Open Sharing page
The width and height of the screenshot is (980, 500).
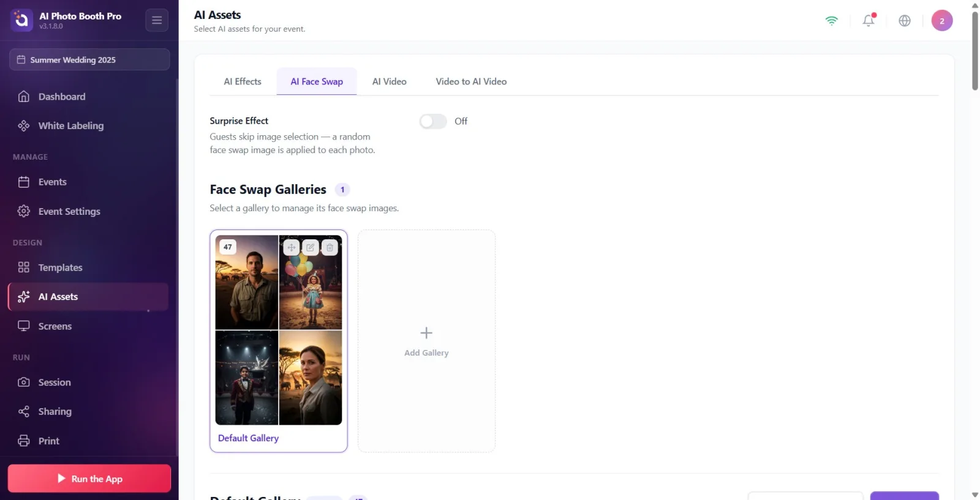click(88, 411)
